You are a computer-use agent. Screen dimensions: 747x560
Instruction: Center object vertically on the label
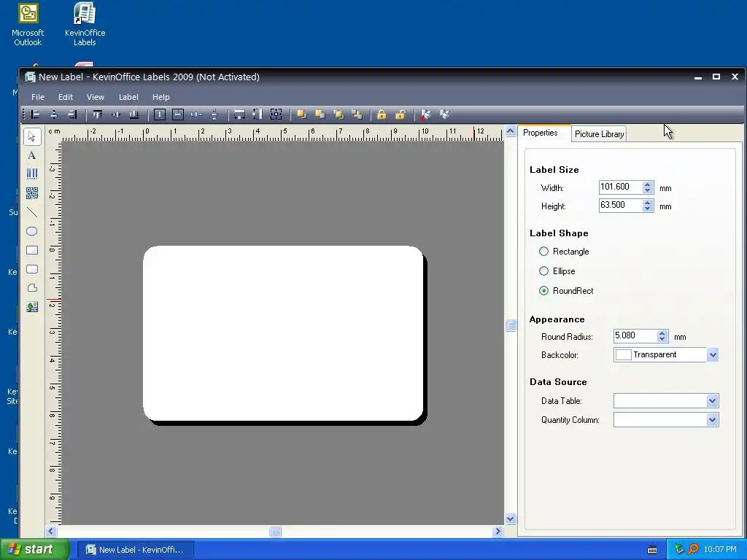click(178, 114)
